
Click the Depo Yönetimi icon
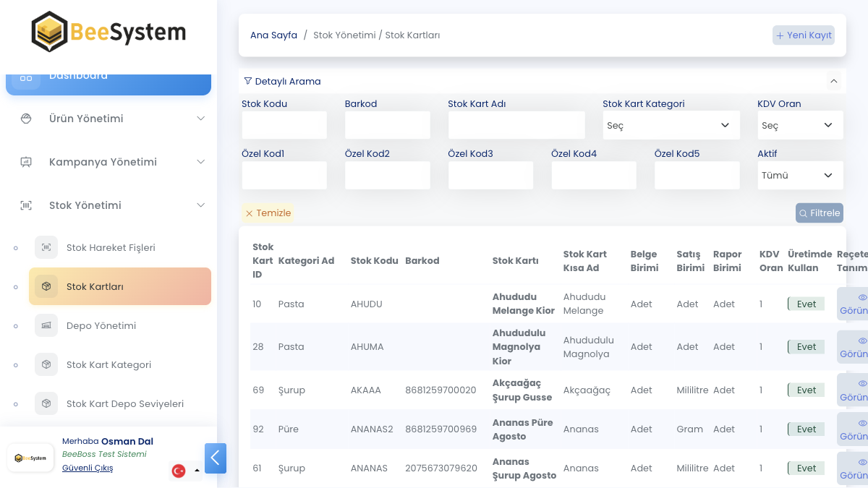[x=46, y=325]
